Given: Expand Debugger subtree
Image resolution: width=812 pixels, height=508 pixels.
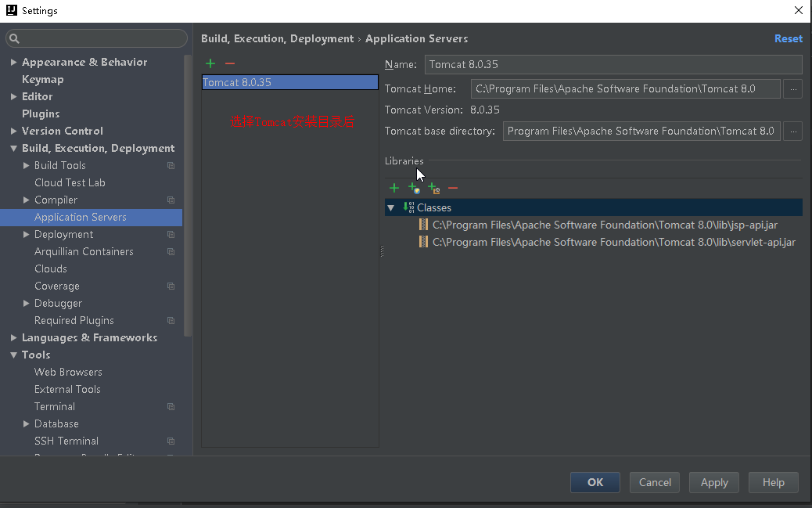Looking at the screenshot, I should [x=26, y=303].
